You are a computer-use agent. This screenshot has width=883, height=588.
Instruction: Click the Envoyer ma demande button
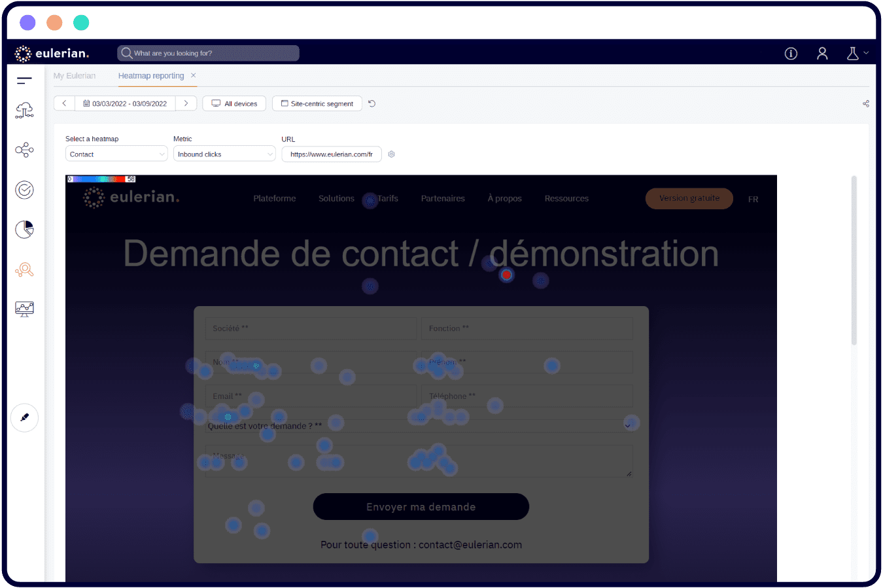click(421, 507)
